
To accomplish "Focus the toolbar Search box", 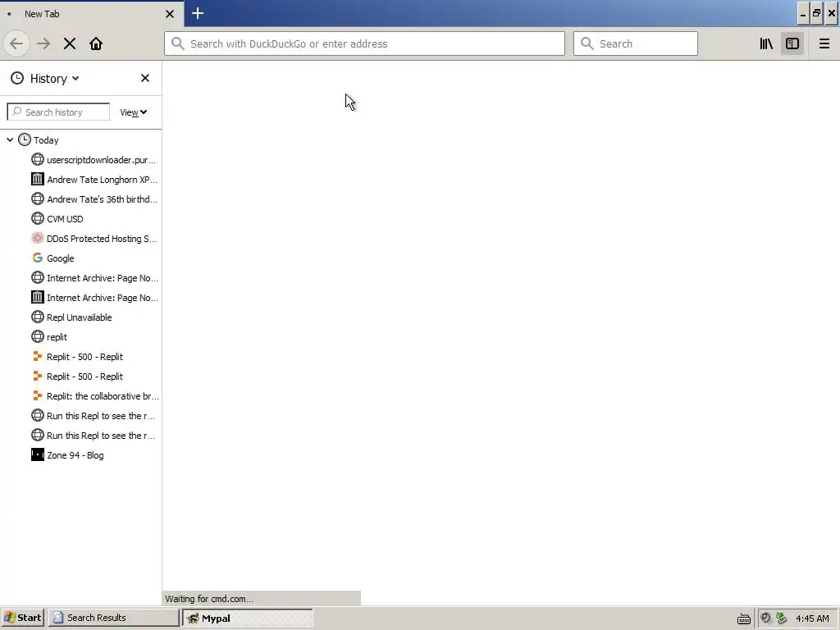I will coord(636,44).
